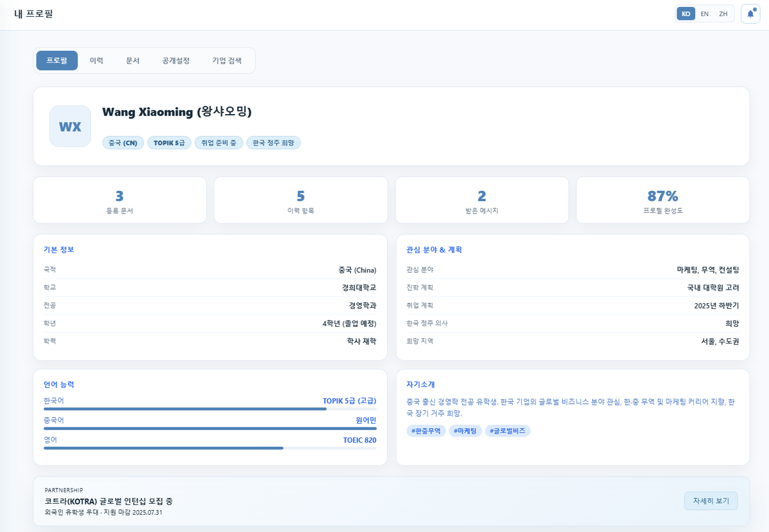Click the 국내 대학원 고려 value
Viewport: 769px width, 532px height.
point(713,288)
